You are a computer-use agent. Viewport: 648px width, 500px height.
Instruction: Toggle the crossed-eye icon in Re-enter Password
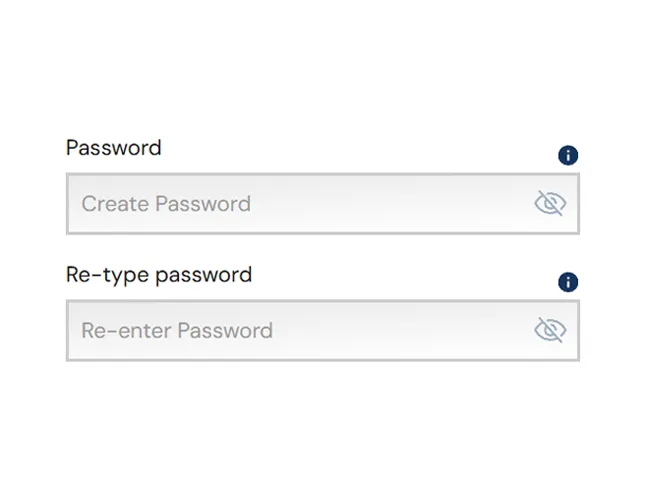coord(550,330)
